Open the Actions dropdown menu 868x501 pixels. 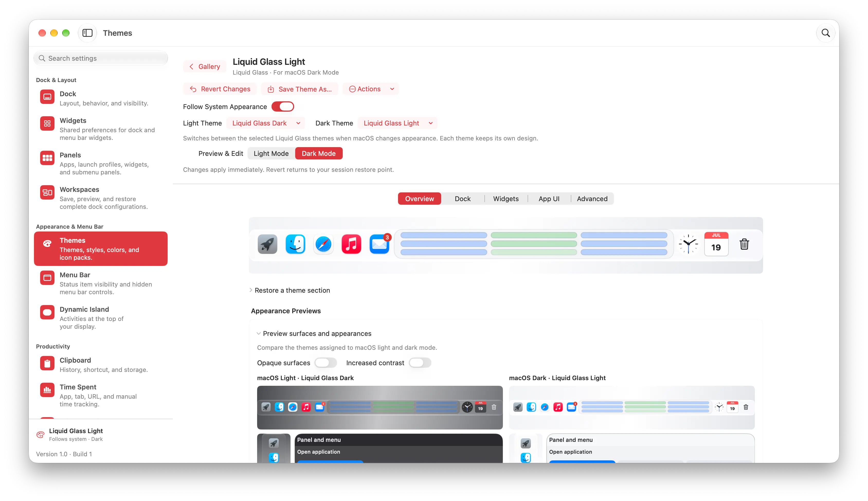(371, 89)
